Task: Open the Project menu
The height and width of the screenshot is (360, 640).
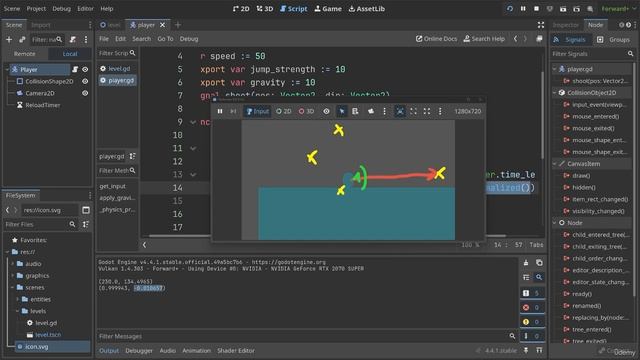Action: (36, 9)
